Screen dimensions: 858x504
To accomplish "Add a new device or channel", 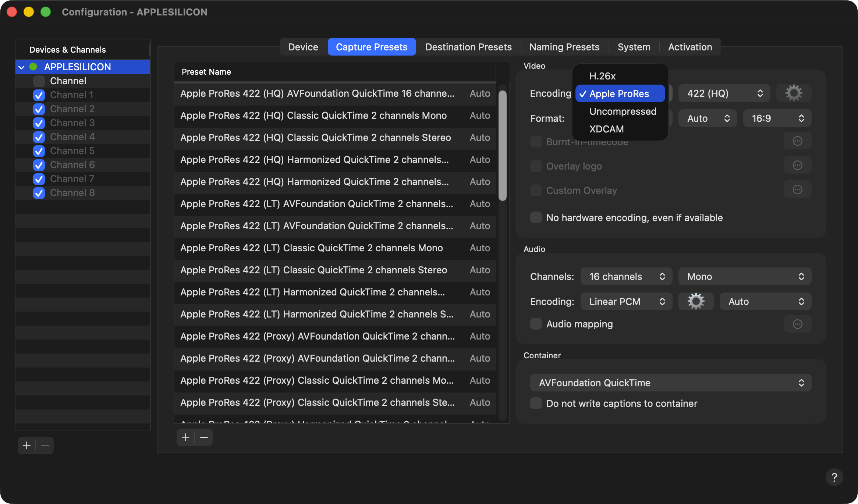I will tap(26, 446).
